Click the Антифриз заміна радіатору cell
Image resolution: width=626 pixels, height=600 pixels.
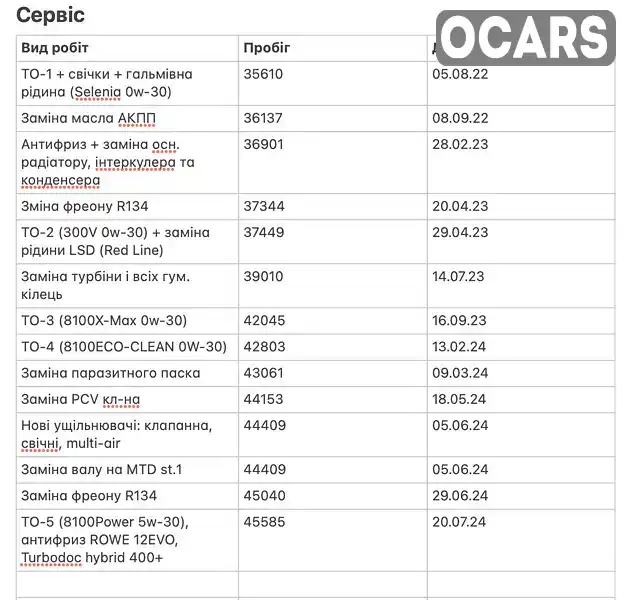[127, 162]
